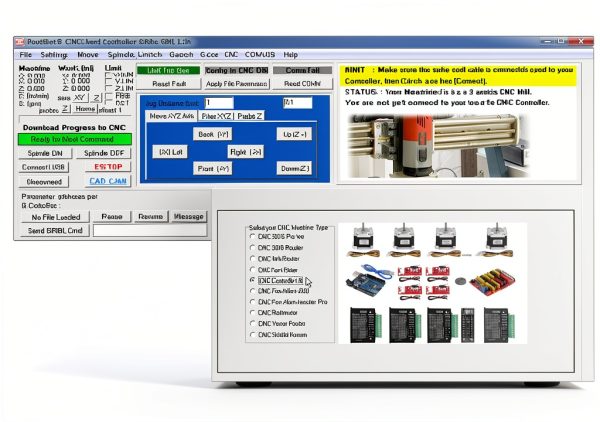Resume the G-code job
Screen dimensions: 600x422
[150, 217]
